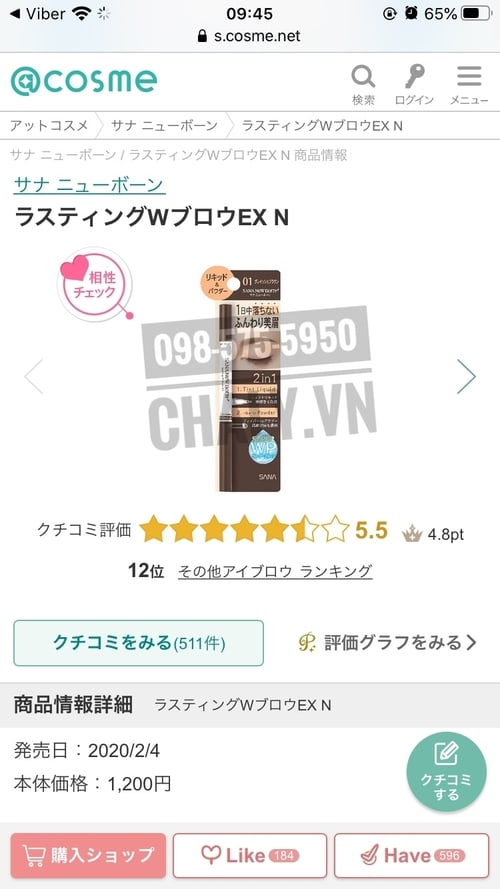Click the star rating bar
Screen dimensions: 500x889
click(245, 529)
